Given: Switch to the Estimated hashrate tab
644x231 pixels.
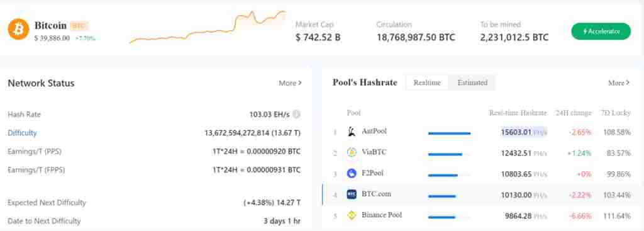Looking at the screenshot, I should click(x=472, y=82).
